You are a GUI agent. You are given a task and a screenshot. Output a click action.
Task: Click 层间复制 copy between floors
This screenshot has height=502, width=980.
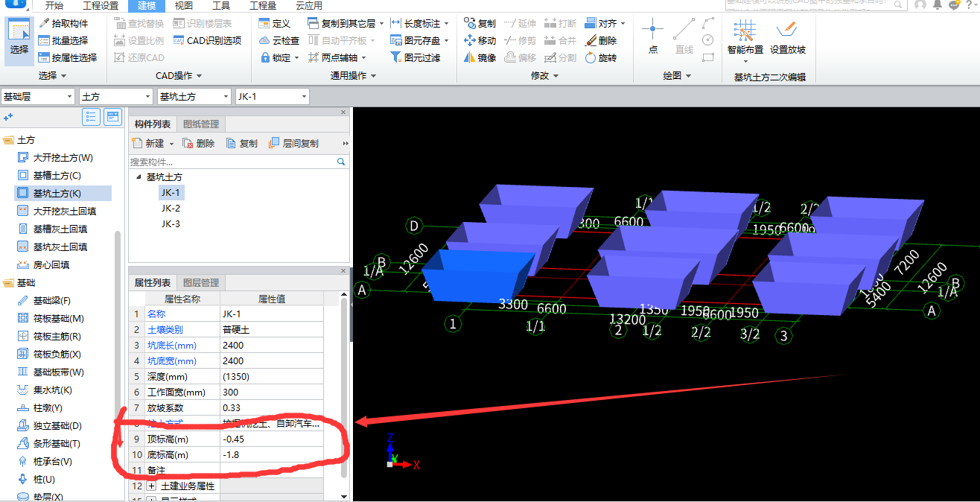293,143
